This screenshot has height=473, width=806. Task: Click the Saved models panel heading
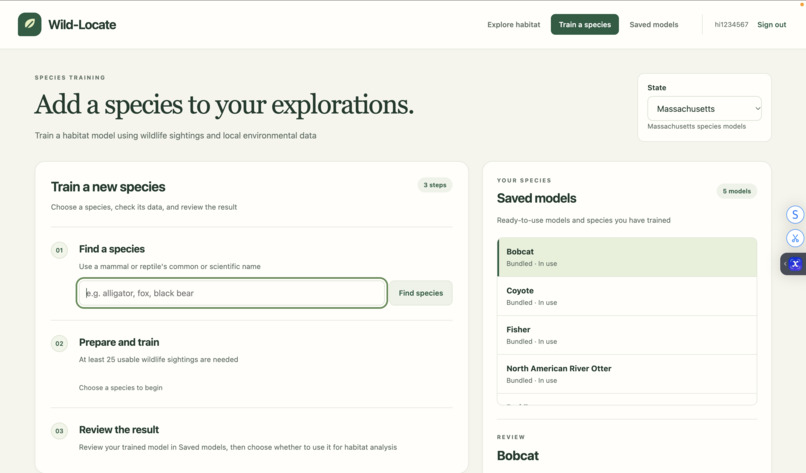(x=536, y=198)
